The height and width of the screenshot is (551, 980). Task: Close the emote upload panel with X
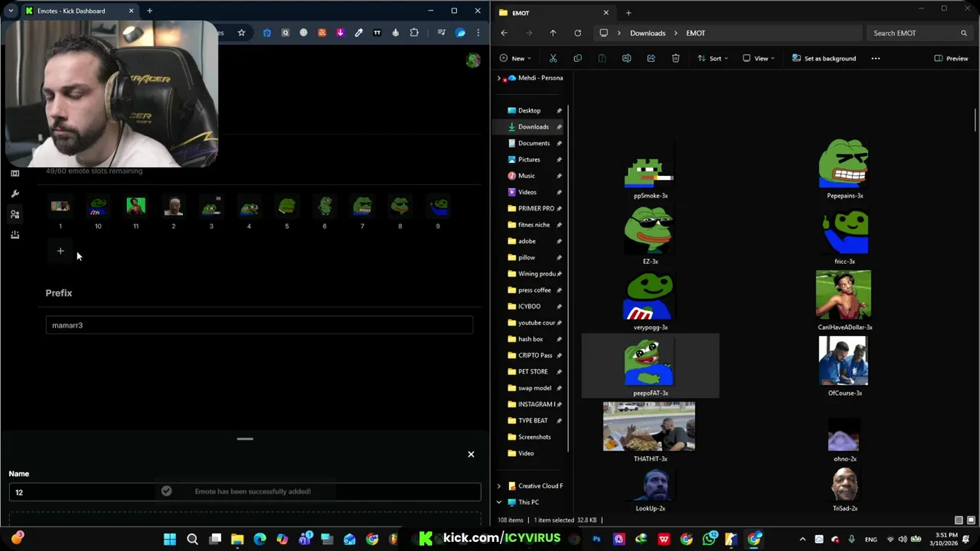[x=471, y=455]
